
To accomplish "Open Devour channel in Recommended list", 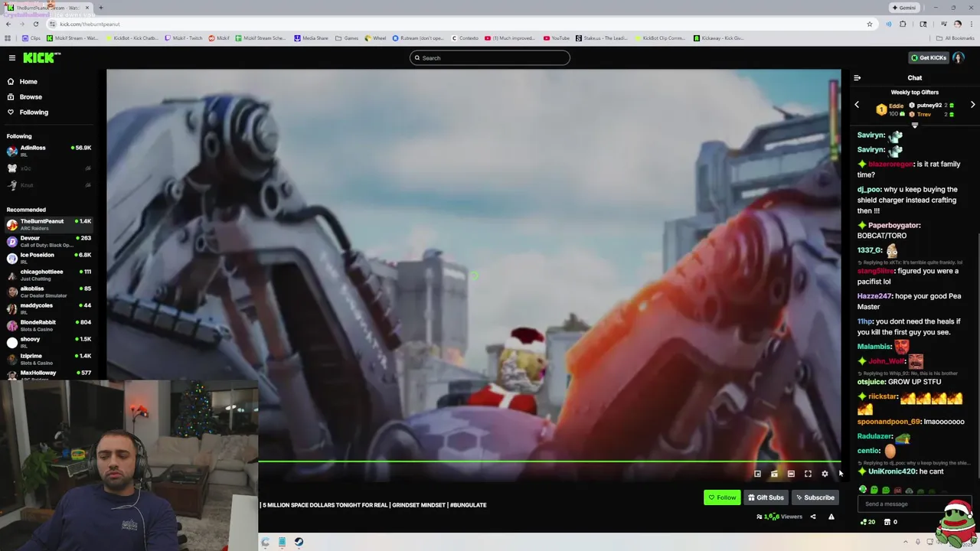I will [49, 241].
